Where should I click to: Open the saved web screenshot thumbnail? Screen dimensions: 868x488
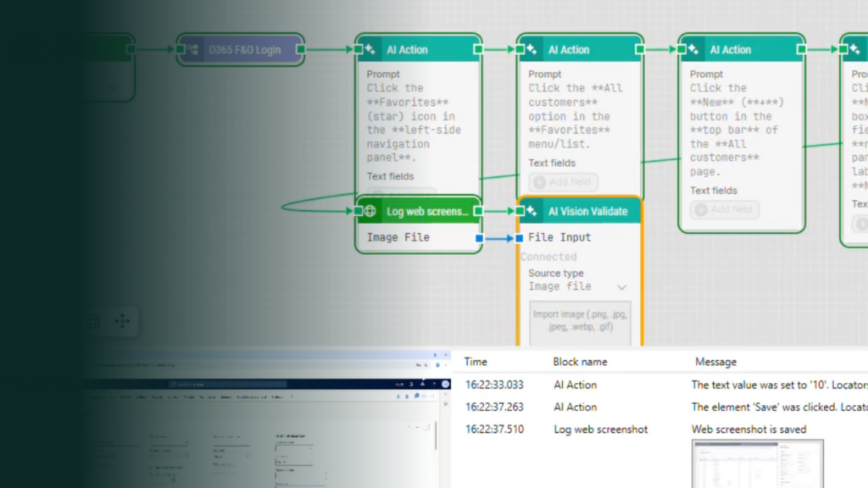click(734, 463)
